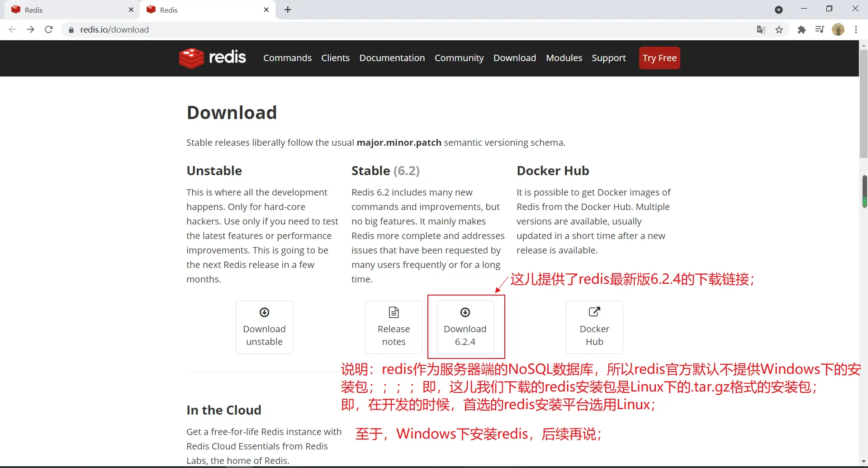The image size is (868, 468).
Task: Open the Release notes button label
Action: (x=394, y=335)
